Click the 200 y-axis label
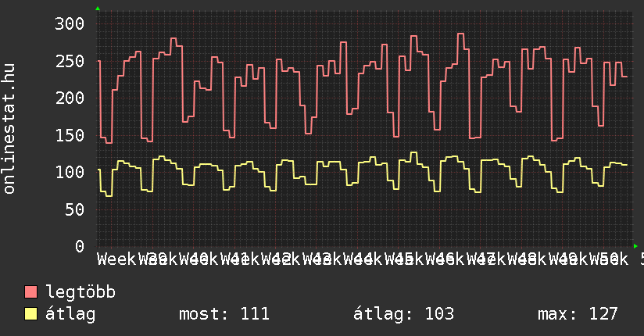Screen dimensions: 644x336 pyautogui.click(x=69, y=98)
